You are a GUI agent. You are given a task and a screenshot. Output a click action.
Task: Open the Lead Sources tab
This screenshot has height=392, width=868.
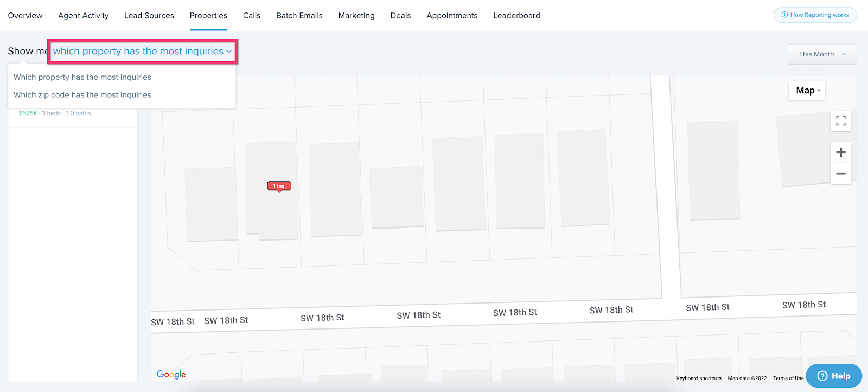pos(149,16)
